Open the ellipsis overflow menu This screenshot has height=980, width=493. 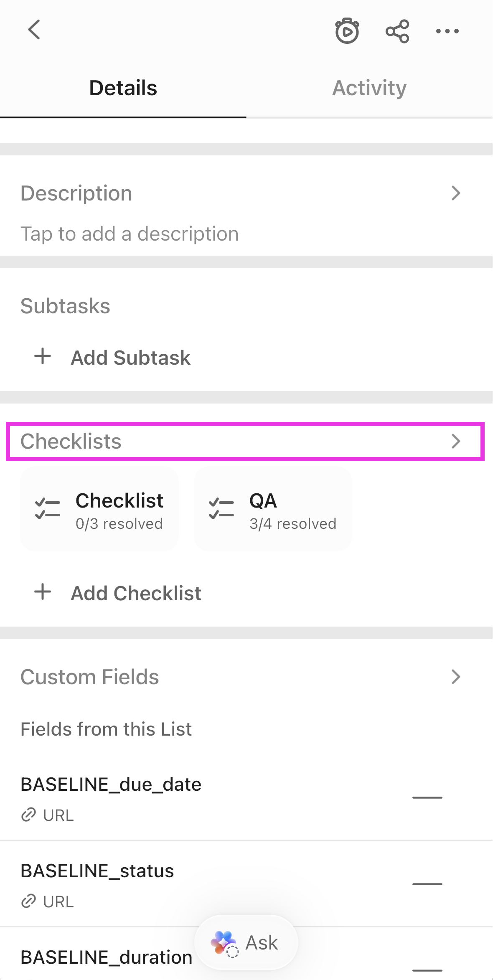[x=446, y=31]
